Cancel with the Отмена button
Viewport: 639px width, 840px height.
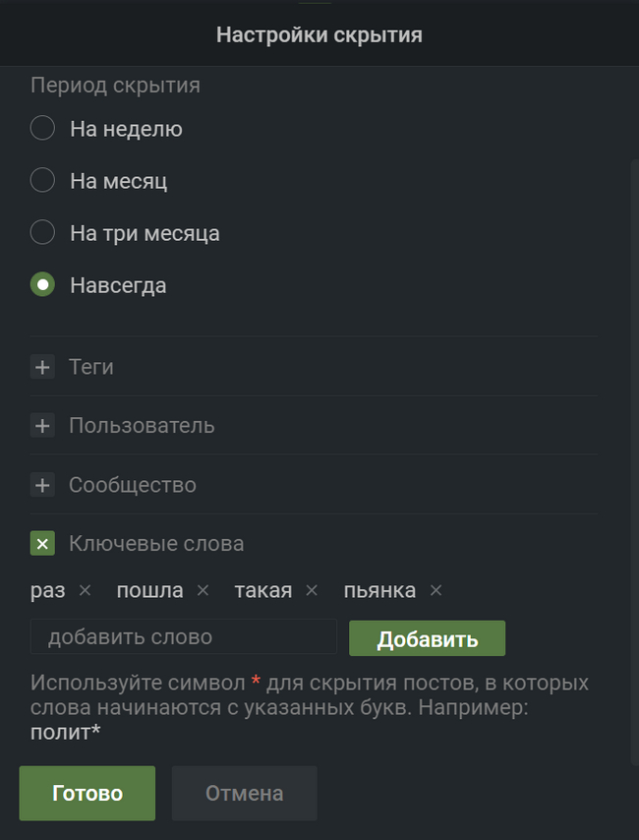point(244,793)
